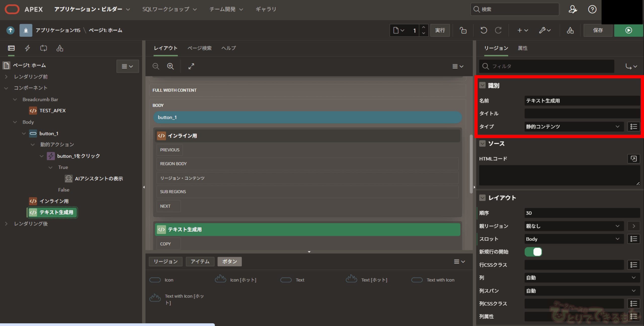Image resolution: width=644 pixels, height=326 pixels.
Task: Collapse the ソース section checkbox
Action: (482, 144)
